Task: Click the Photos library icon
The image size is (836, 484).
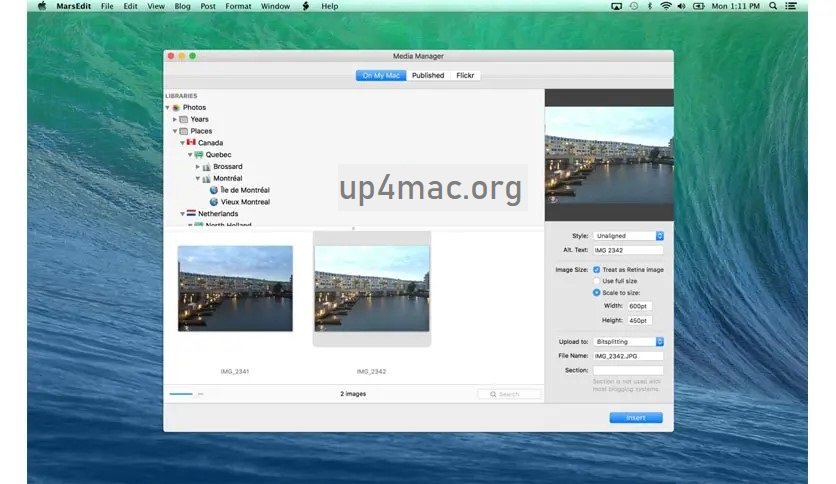Action: [x=176, y=107]
